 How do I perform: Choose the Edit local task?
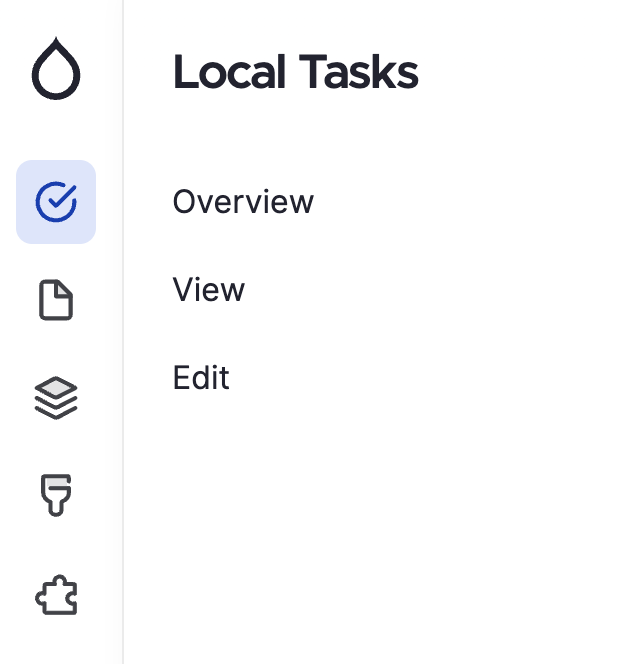[x=201, y=377]
